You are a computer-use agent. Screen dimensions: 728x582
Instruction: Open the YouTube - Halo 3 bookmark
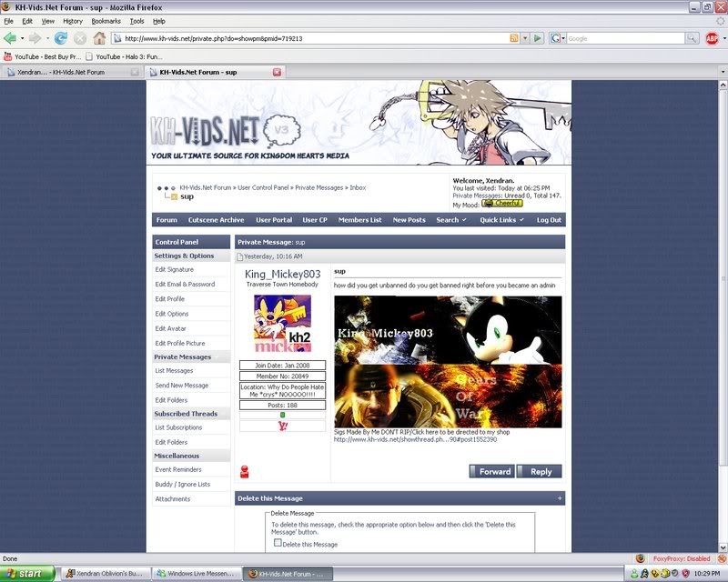[x=124, y=56]
